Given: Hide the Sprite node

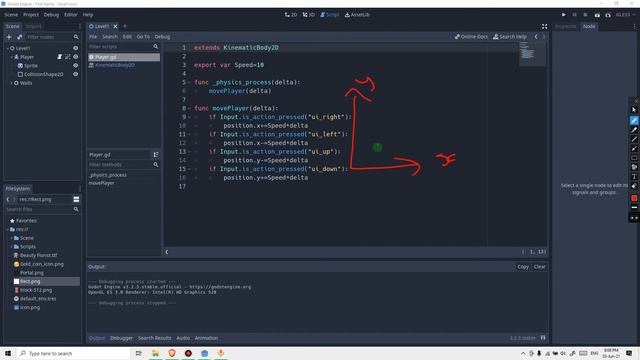Looking at the screenshot, I should click(x=76, y=65).
